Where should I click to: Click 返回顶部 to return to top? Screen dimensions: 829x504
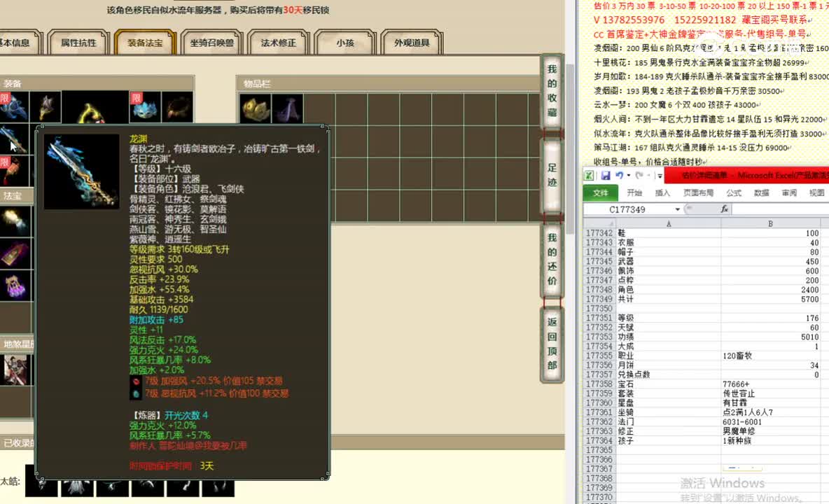[552, 344]
